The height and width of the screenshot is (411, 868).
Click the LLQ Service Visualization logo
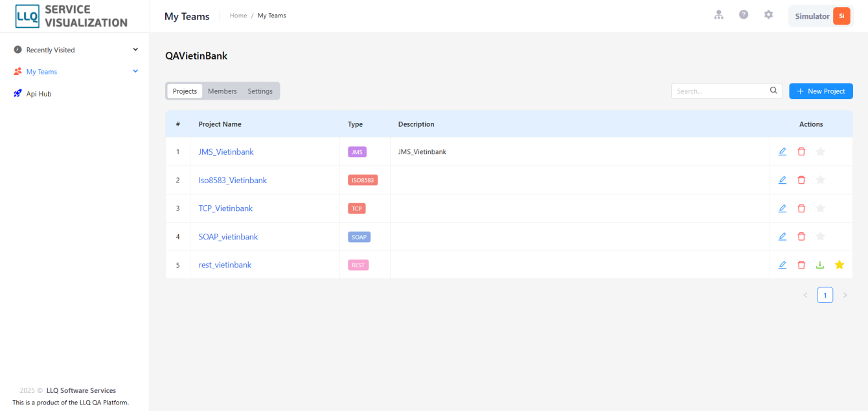[71, 16]
